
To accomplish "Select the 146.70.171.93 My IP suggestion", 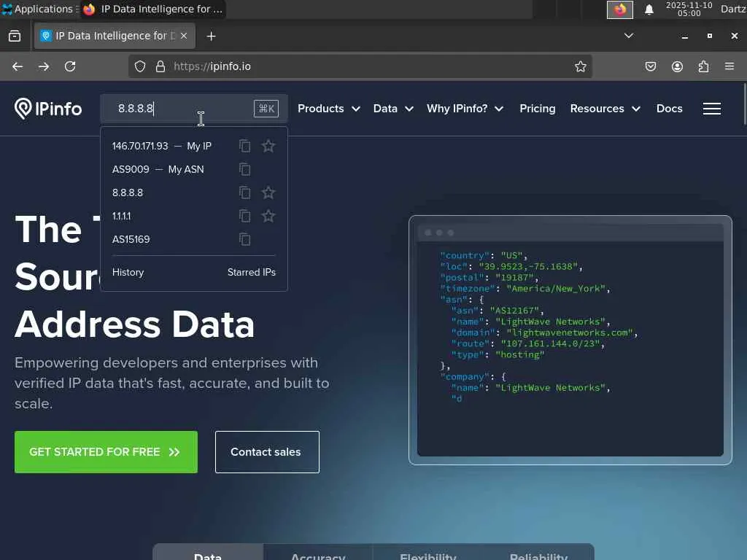I will pos(161,146).
